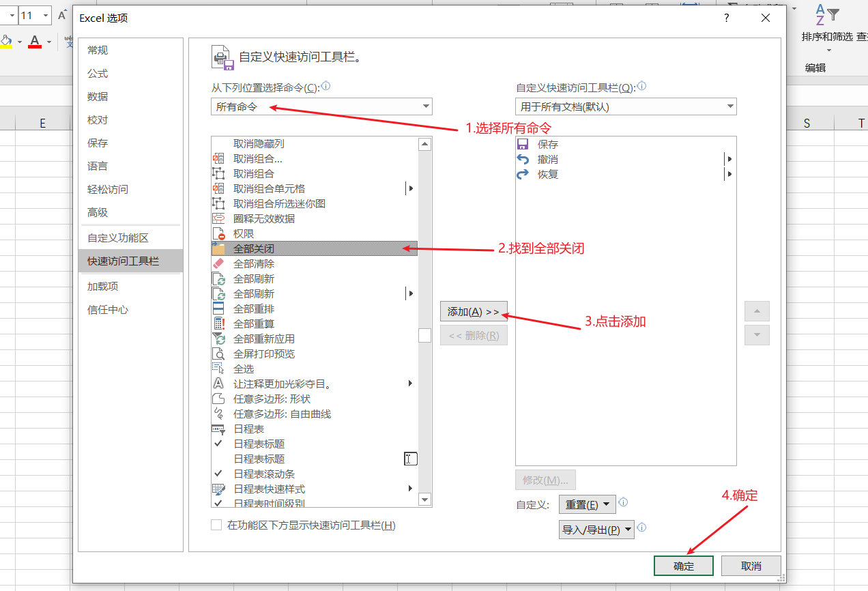Click the 添加(A) >> button
The image size is (868, 591).
(x=474, y=312)
